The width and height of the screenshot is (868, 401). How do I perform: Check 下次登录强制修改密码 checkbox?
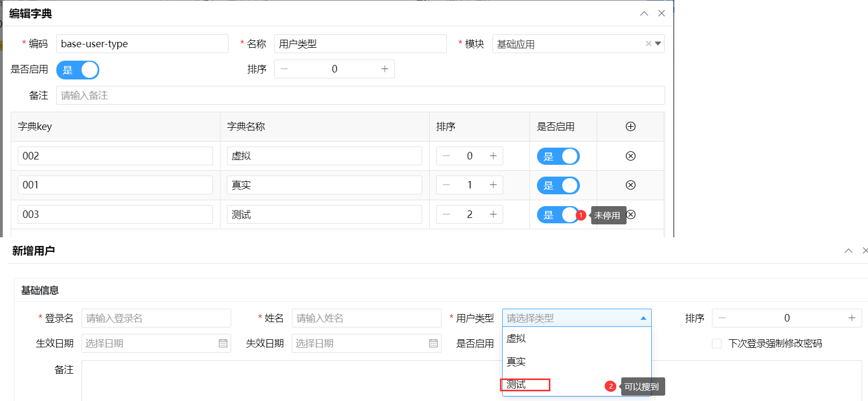(717, 344)
